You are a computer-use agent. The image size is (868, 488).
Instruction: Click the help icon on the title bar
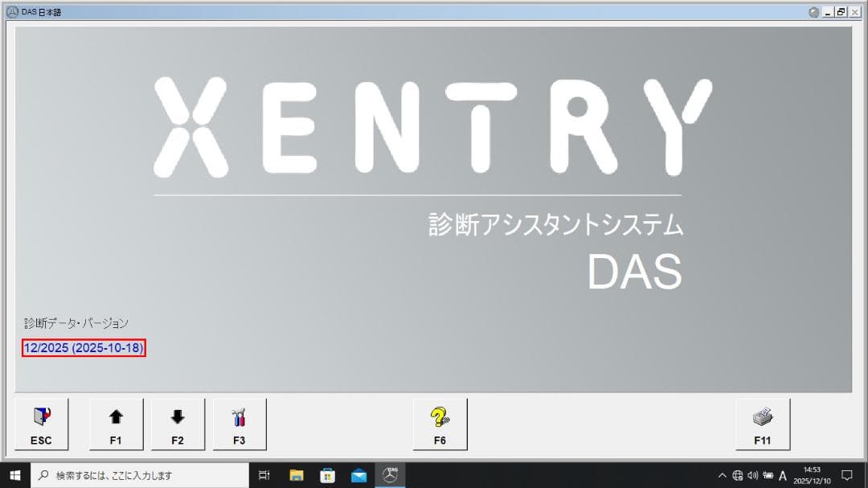tap(813, 12)
